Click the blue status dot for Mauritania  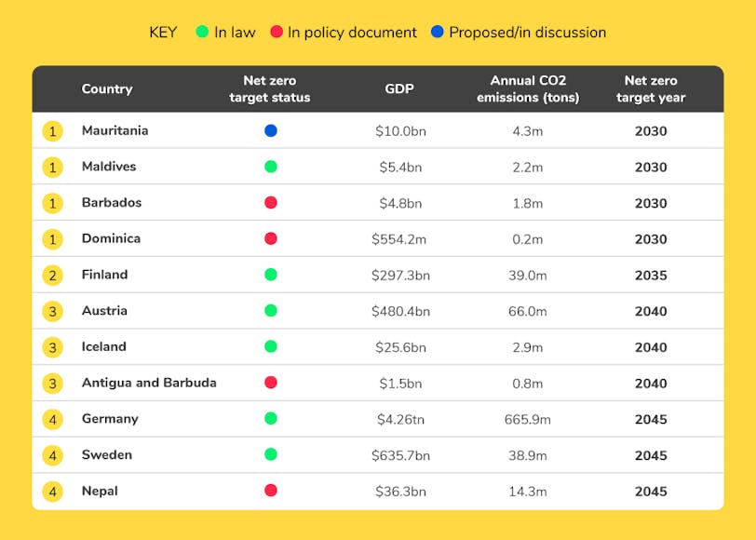click(x=270, y=131)
